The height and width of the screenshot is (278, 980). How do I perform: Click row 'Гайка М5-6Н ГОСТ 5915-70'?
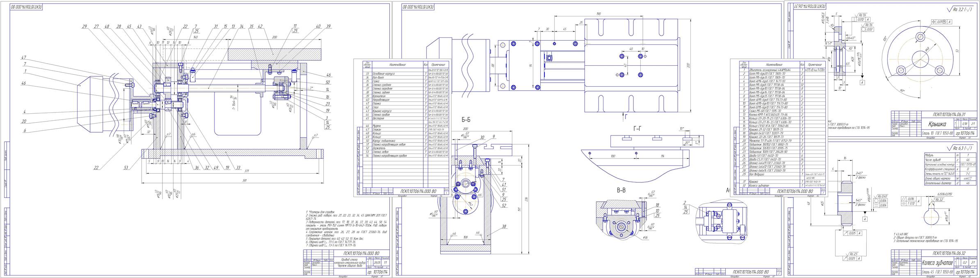click(783, 111)
